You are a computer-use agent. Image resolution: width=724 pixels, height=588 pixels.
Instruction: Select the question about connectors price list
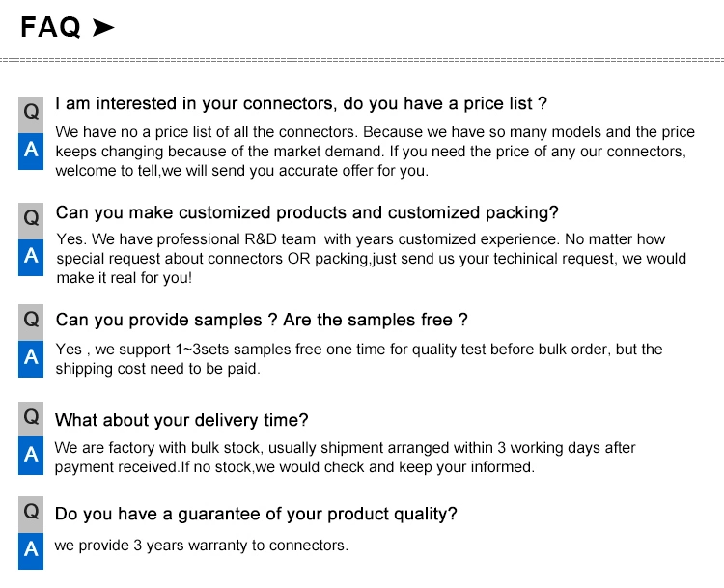click(x=301, y=103)
